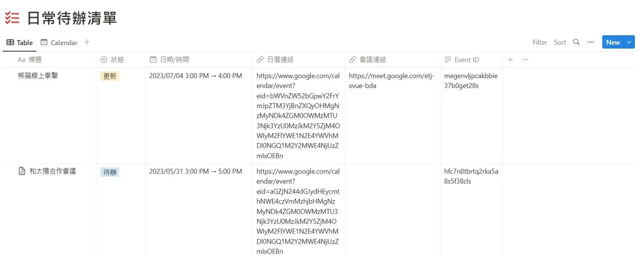Screen dimensions: 644x256
Task: Switch to the Calendar view tab
Action: [59, 43]
